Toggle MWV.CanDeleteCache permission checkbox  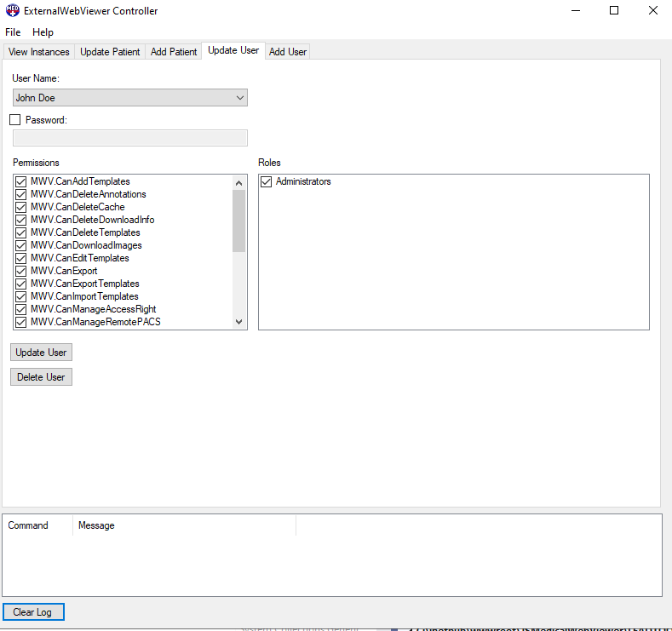(x=21, y=207)
